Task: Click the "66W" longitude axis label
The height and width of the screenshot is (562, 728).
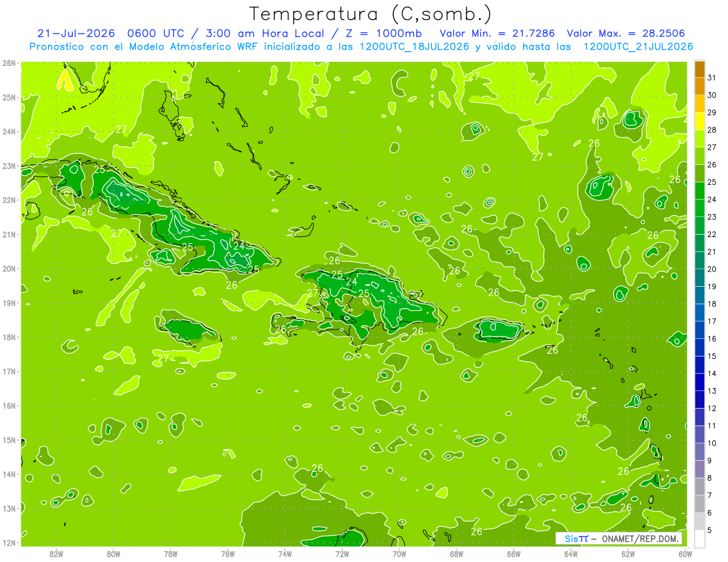Action: tap(514, 554)
